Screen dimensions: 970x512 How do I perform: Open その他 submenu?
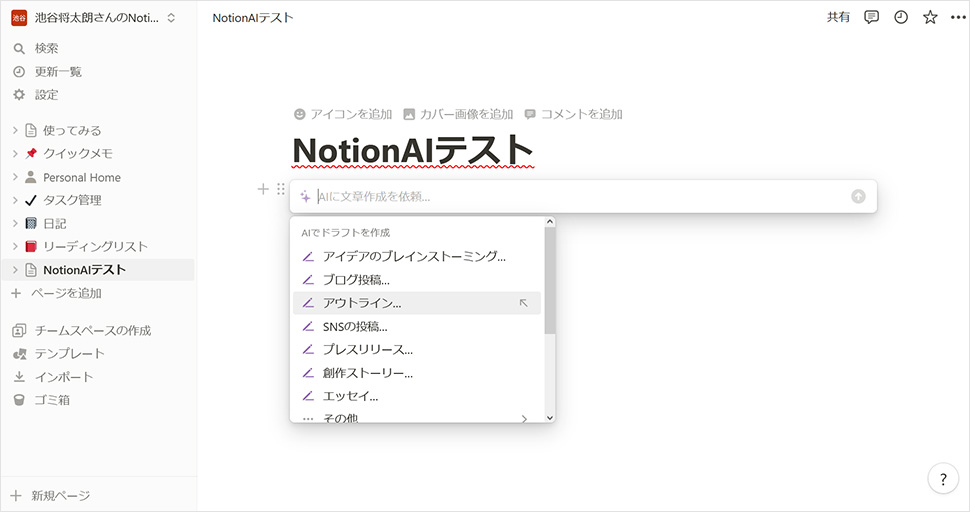[416, 417]
